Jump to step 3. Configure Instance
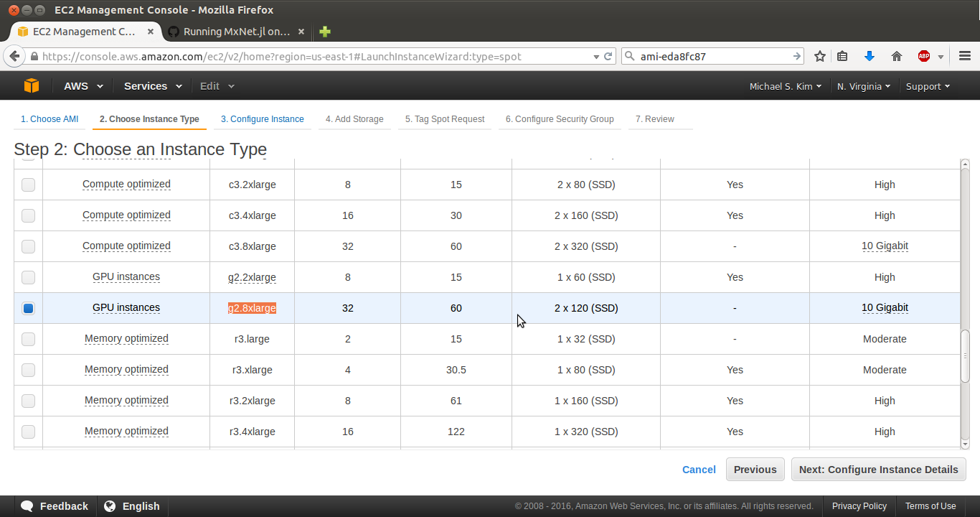 (263, 119)
